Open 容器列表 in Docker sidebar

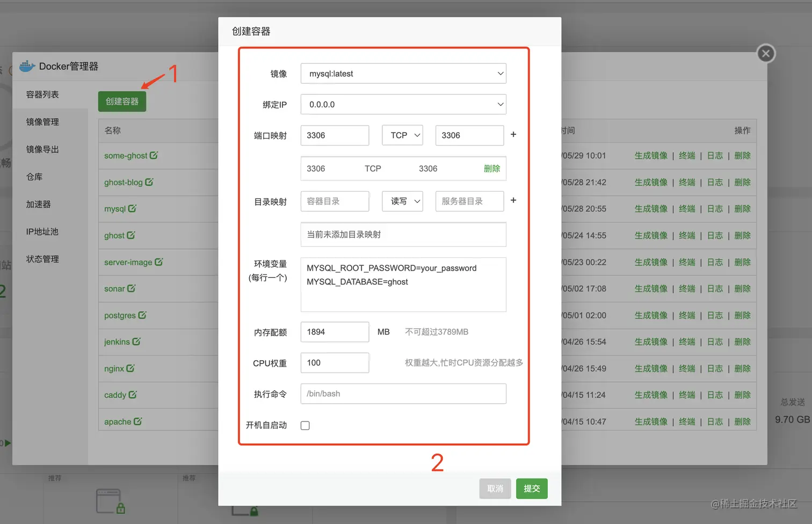42,94
